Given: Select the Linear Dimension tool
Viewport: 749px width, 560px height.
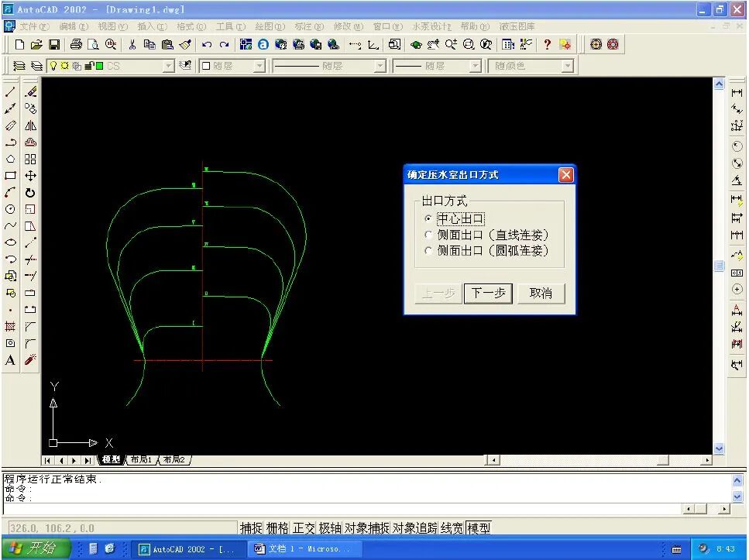Looking at the screenshot, I should coord(737,92).
